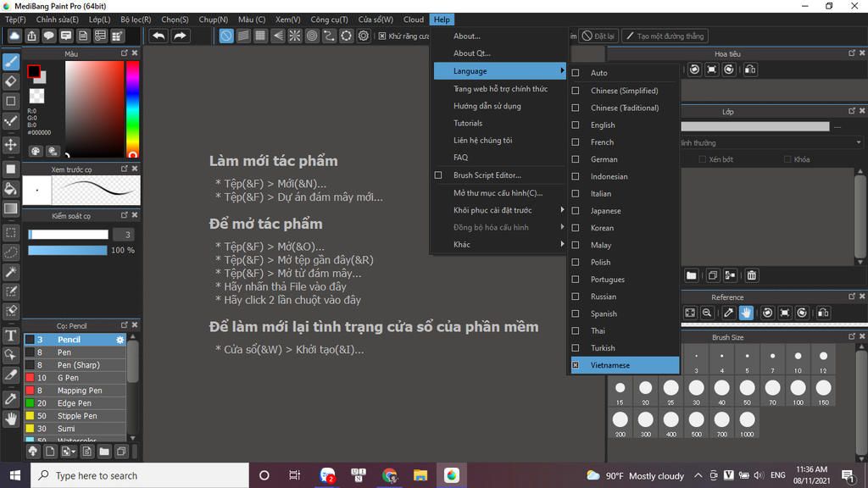Select the Hand tool in left toolbar
The width and height of the screenshot is (868, 488).
click(11, 419)
